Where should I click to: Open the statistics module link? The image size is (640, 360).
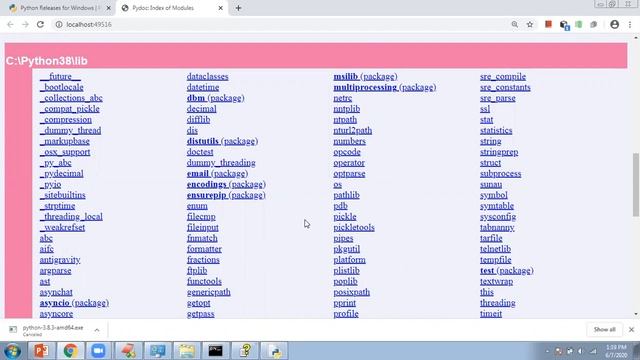click(496, 131)
